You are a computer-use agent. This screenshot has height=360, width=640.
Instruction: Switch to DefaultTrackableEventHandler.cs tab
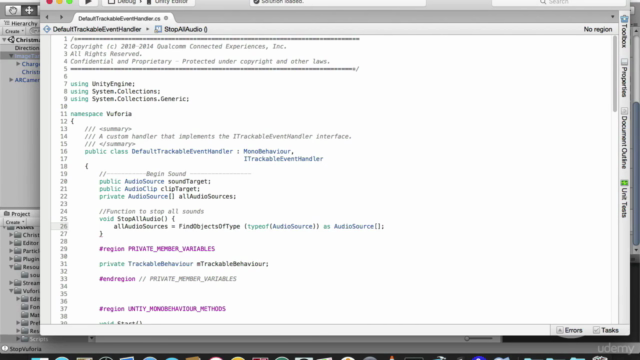click(119, 18)
